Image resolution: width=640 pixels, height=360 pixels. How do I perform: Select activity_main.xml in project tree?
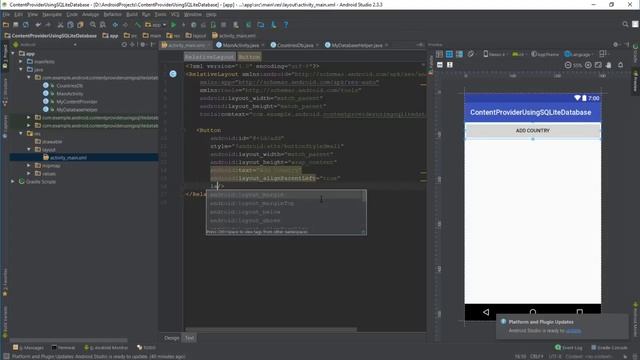coord(68,158)
